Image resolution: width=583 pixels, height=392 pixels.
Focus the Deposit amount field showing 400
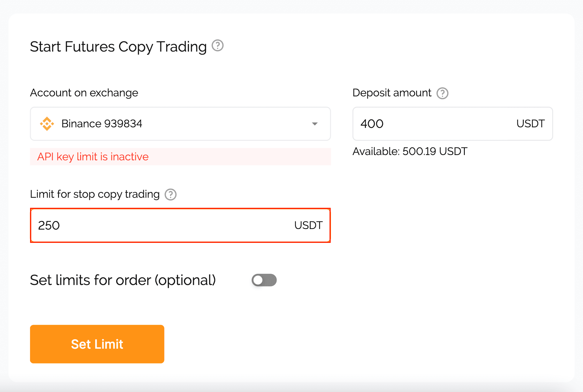tap(452, 124)
